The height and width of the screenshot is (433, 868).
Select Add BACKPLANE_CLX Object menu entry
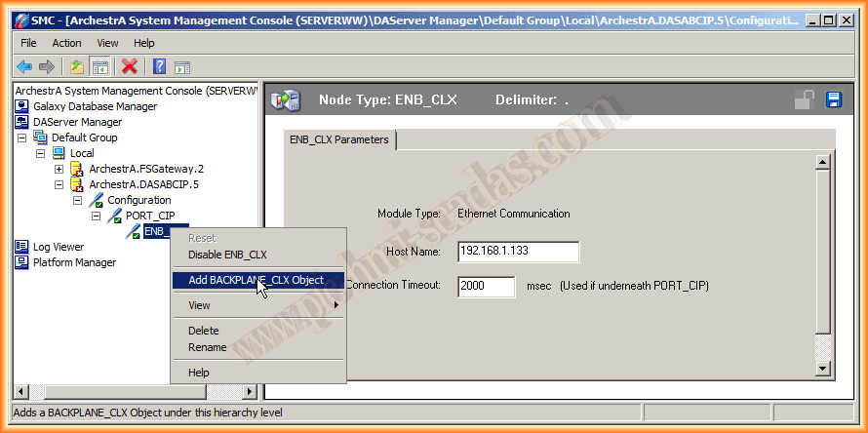coord(257,280)
